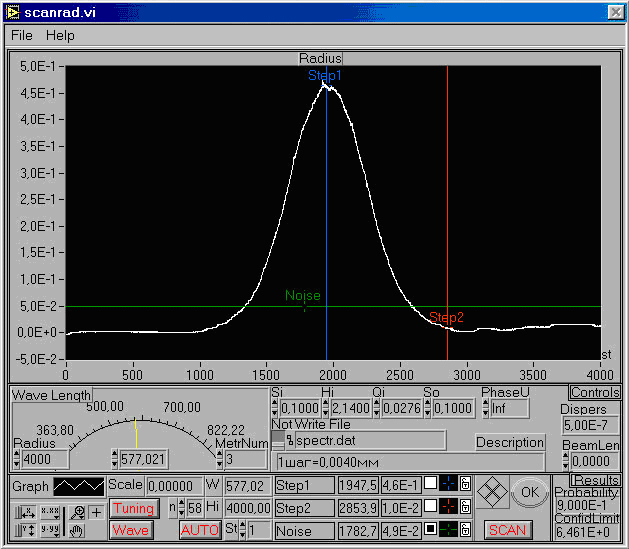Select the hand pan tool
This screenshot has height=549, width=629.
[78, 530]
